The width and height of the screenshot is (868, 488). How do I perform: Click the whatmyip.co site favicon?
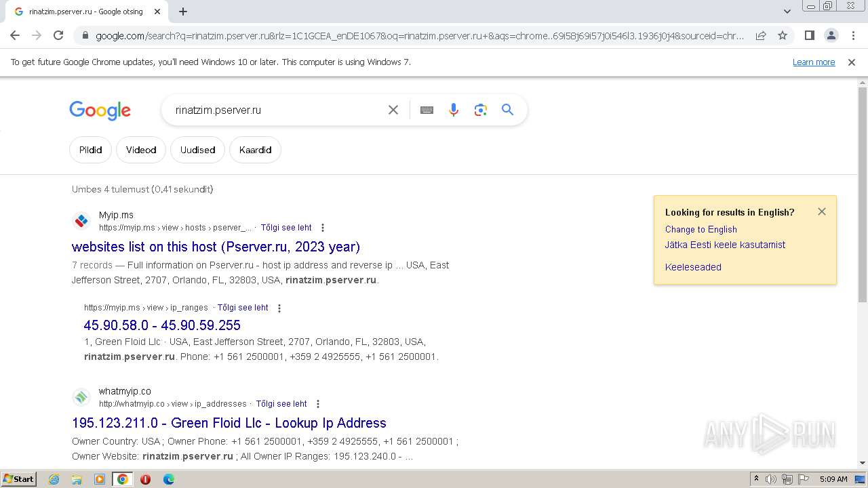pos(81,397)
